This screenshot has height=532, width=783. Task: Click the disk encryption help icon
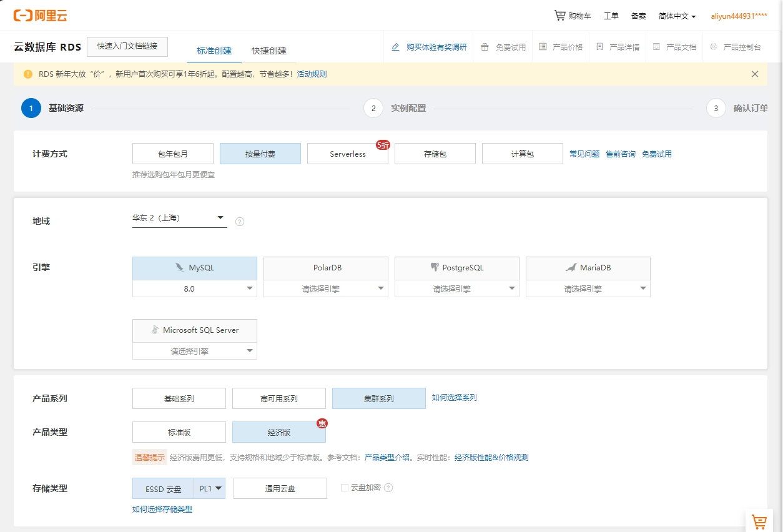pos(388,488)
